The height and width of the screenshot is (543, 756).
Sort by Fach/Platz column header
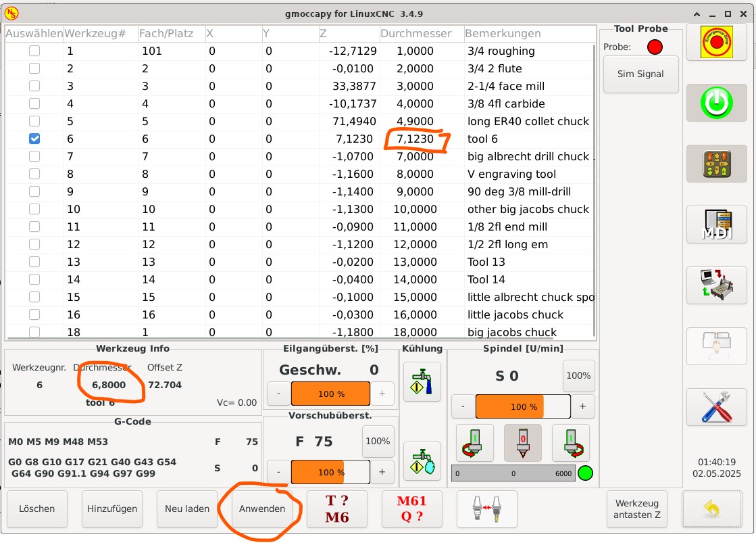pos(172,33)
